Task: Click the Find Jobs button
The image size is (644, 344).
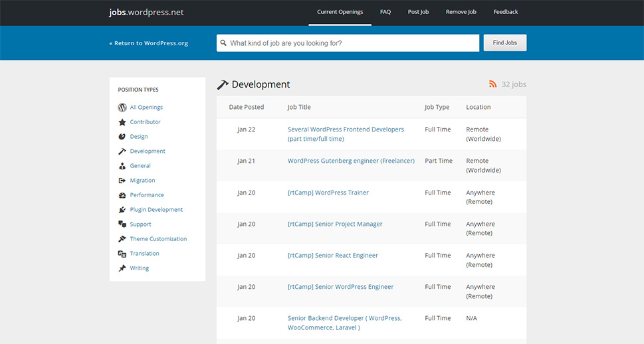Action: click(505, 43)
